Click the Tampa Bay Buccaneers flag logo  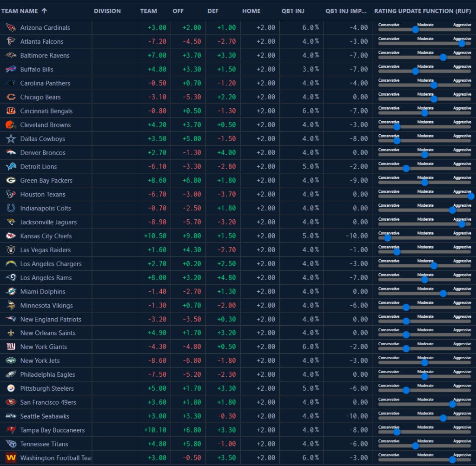(11, 430)
